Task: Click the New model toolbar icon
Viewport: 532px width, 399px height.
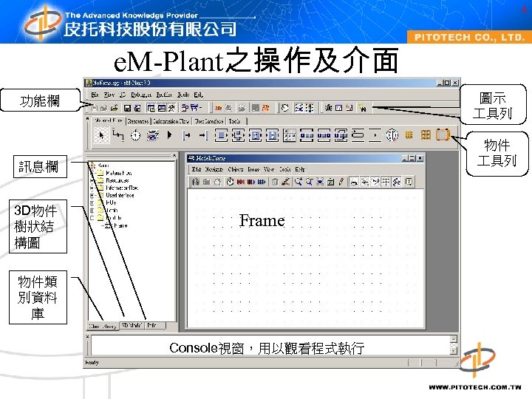Action: (95, 108)
